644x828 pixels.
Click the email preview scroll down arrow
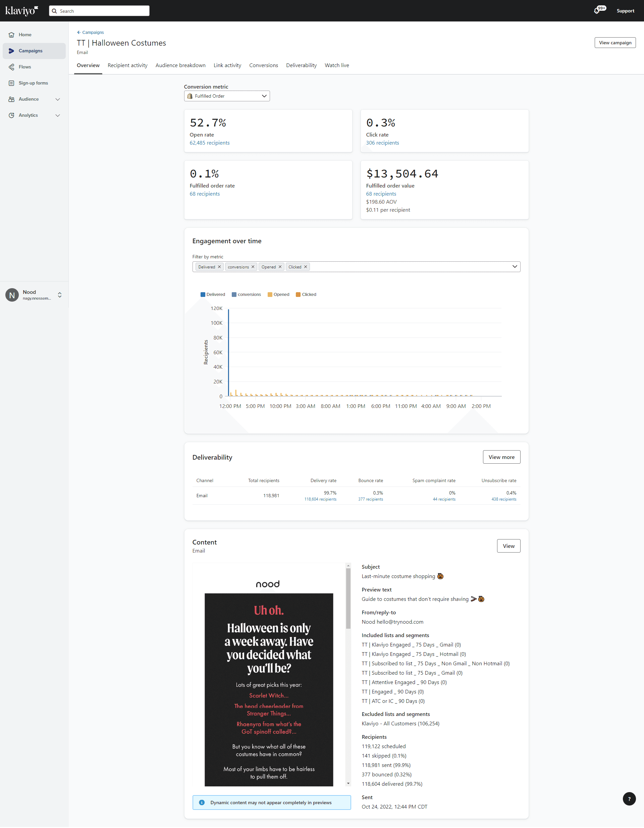click(348, 783)
